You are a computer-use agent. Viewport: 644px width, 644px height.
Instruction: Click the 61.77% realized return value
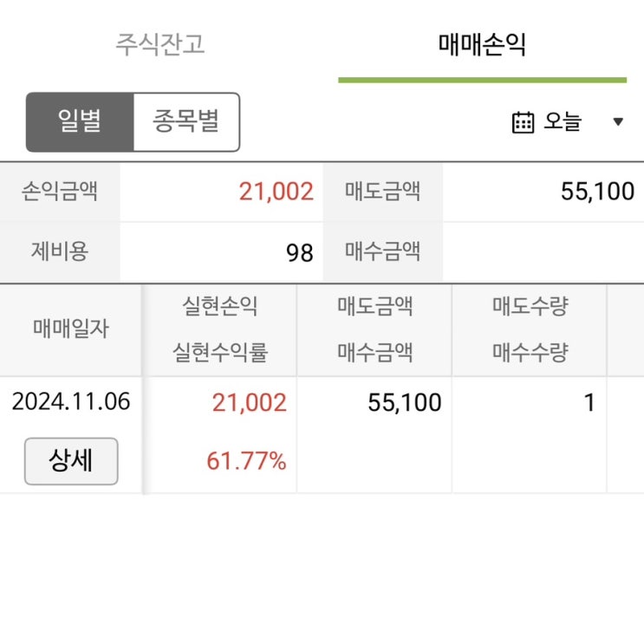246,461
